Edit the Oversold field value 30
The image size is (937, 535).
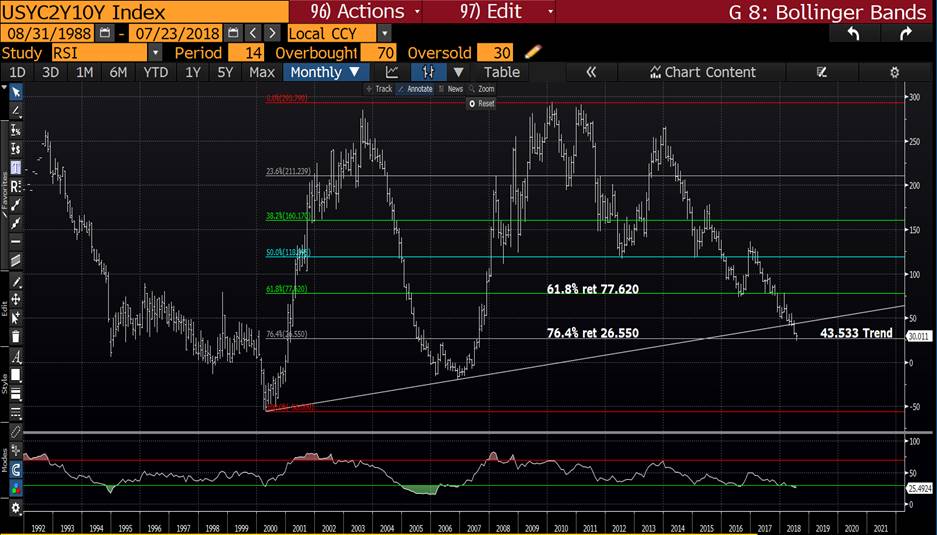495,53
